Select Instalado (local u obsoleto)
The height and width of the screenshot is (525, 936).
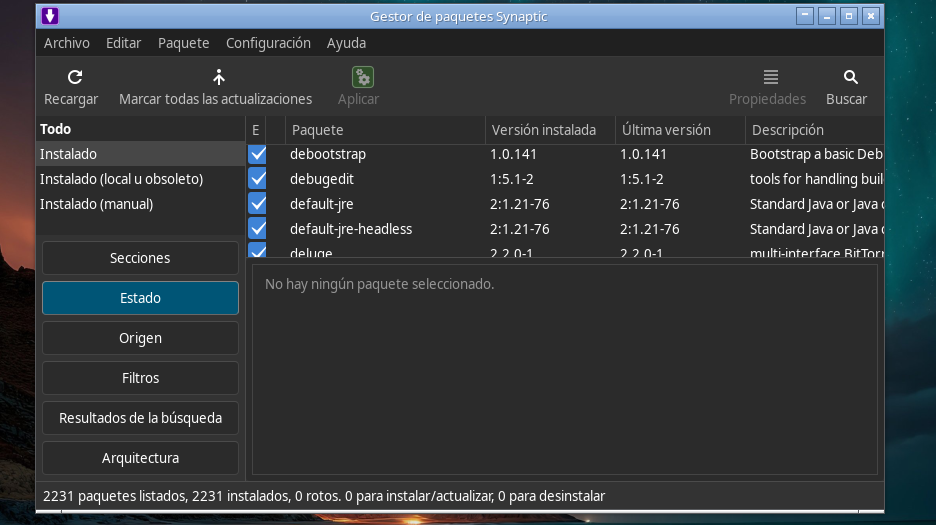[x=141, y=179]
